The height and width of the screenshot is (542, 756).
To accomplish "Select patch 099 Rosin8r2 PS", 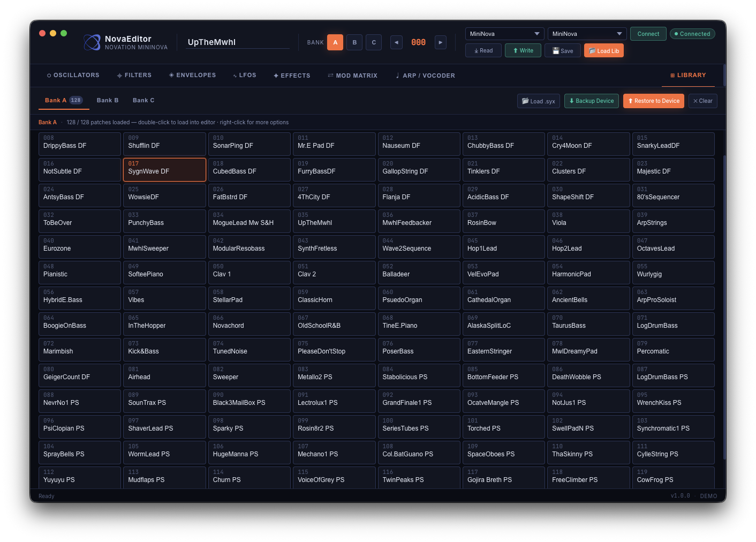I will click(334, 427).
